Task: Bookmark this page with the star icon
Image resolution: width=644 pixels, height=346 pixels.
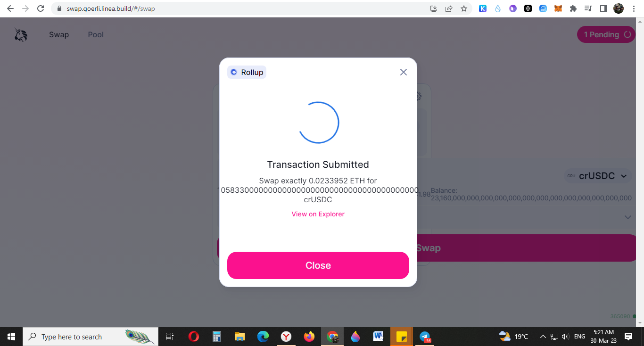Action: (x=464, y=8)
